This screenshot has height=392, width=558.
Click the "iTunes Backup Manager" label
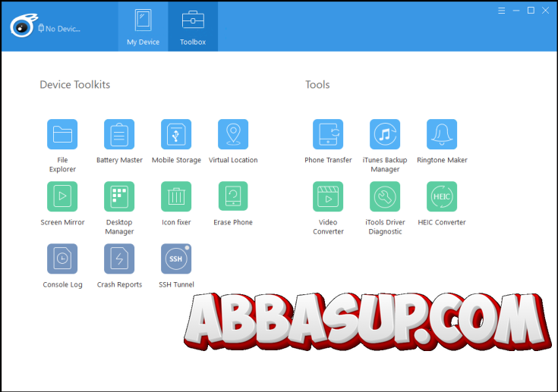385,165
